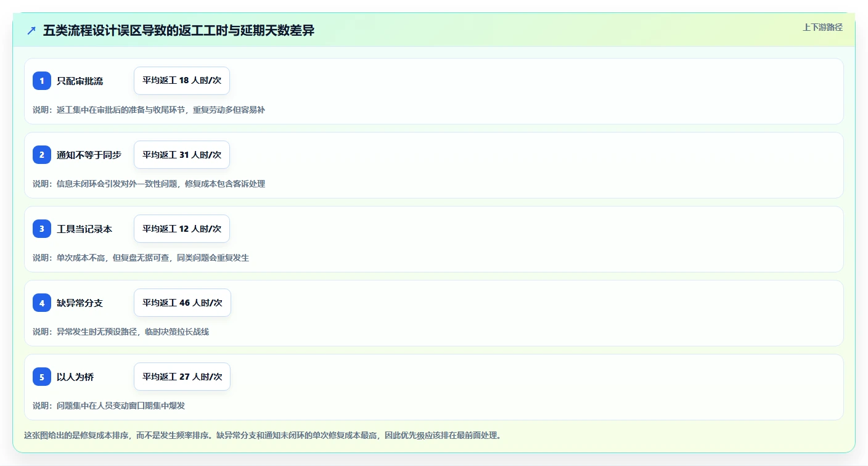Select the heading 五类流程设计误区导致的返工工时与延期天数差异
The height and width of the screenshot is (466, 868).
[179, 30]
